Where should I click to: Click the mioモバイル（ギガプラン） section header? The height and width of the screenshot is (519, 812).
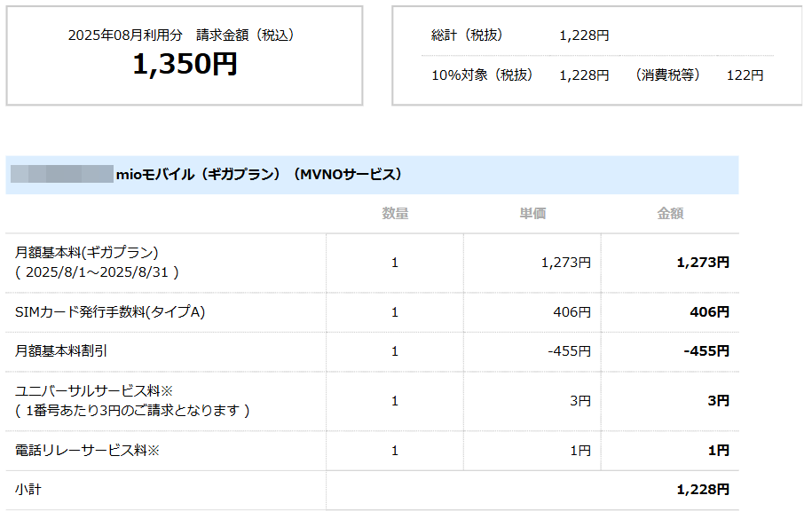point(259,175)
